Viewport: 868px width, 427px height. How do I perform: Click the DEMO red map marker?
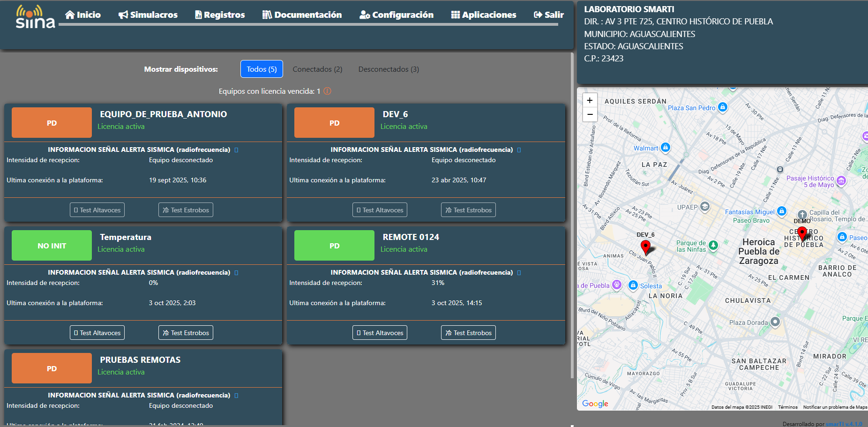[802, 232]
